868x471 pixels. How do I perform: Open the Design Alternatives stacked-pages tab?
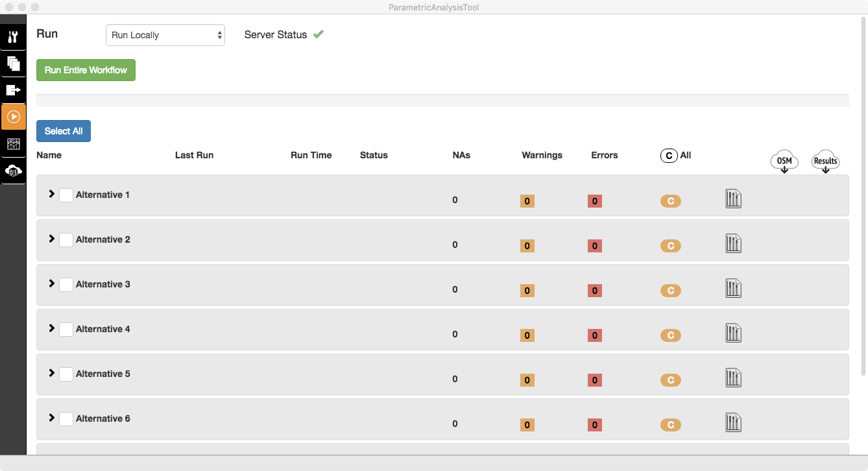click(x=13, y=64)
